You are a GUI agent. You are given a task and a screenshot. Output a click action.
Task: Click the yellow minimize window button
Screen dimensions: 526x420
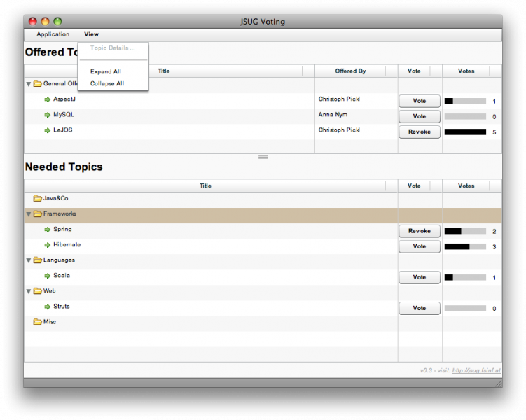pos(45,22)
